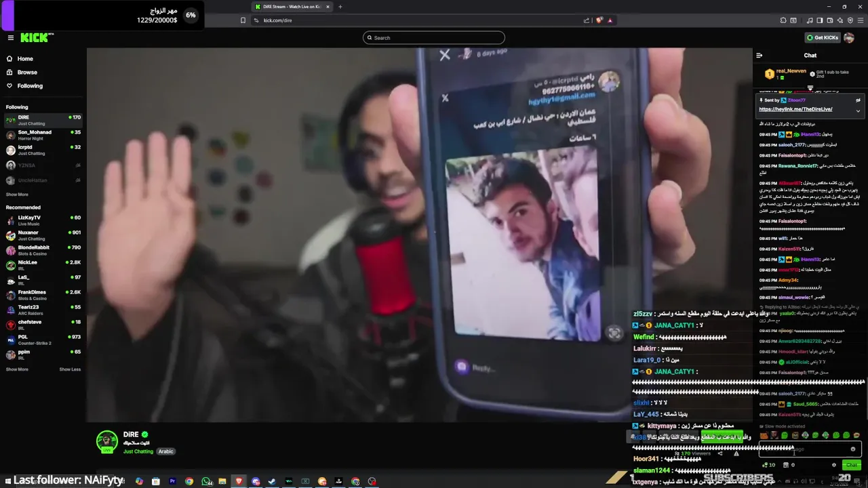Open the Leo AI sparkle icon
The image size is (868, 488).
click(x=840, y=20)
